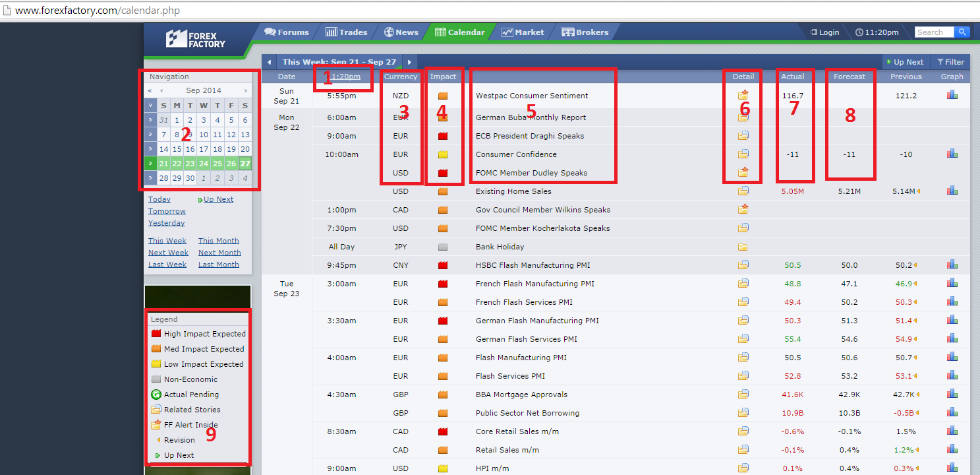Select day 24 in the mini calendar
Image resolution: width=980 pixels, height=475 pixels.
(204, 164)
